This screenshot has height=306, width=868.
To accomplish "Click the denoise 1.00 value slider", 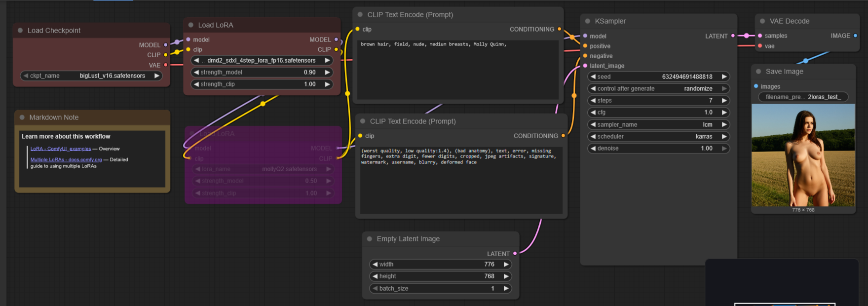I will point(659,148).
